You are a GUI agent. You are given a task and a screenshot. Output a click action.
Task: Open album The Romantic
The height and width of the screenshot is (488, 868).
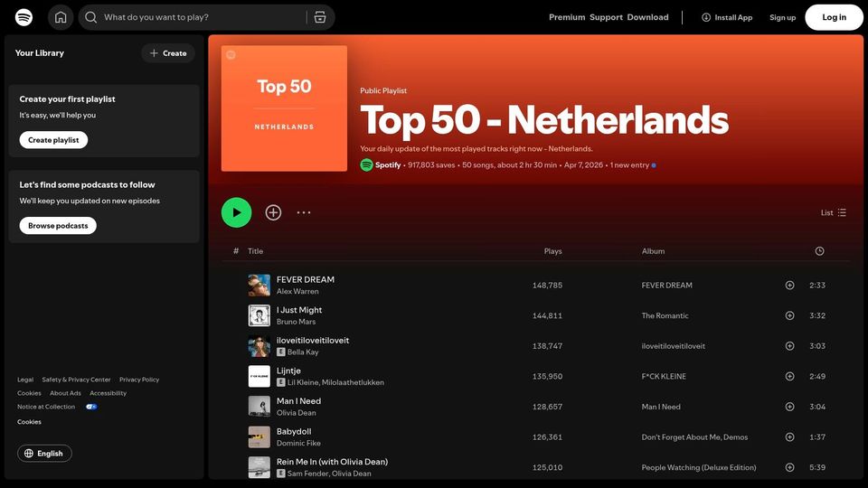[x=665, y=316]
